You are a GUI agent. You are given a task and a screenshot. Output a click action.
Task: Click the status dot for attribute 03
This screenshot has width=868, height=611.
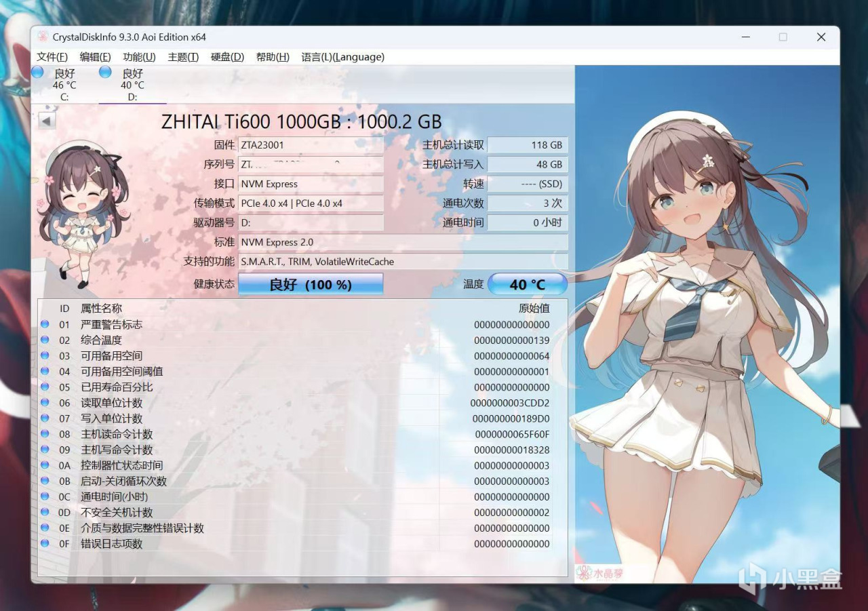[45, 355]
